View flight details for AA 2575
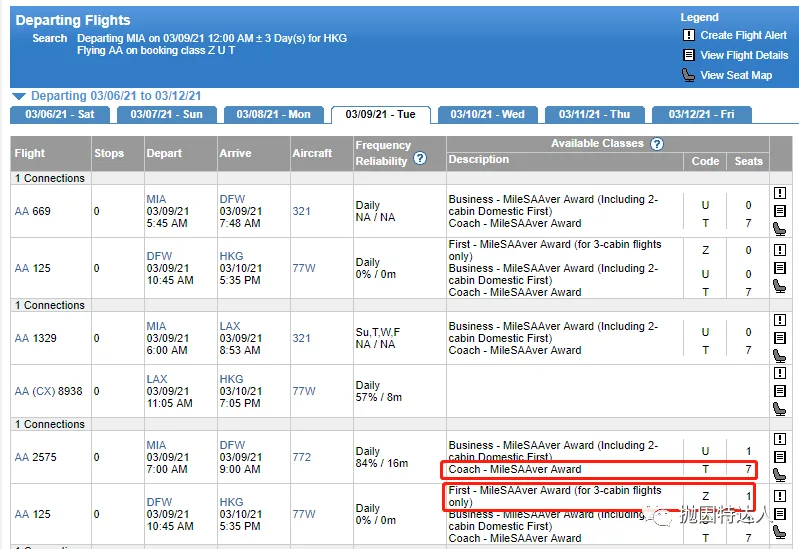Viewport: 799px width, 549px height. [780, 457]
